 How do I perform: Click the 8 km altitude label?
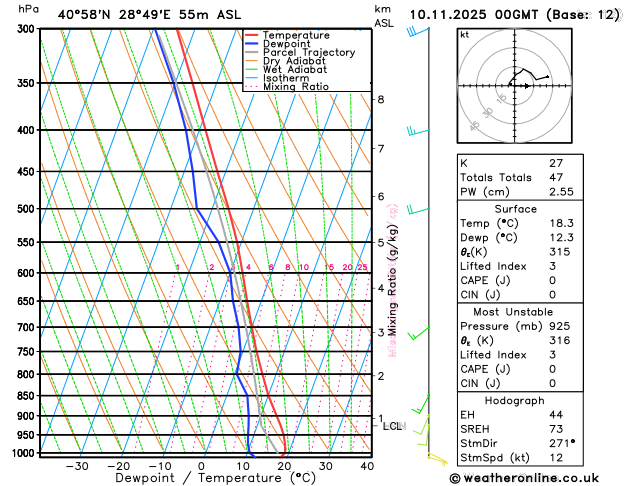pos(381,99)
